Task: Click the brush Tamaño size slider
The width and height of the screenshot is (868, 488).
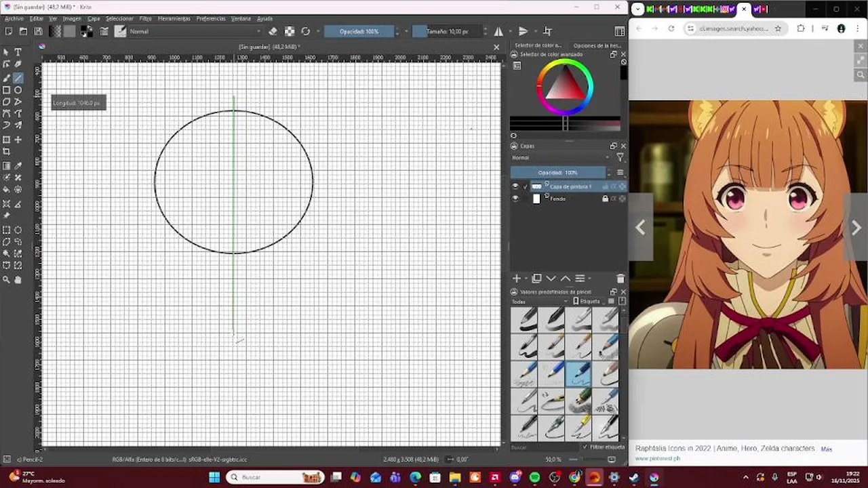Action: click(x=448, y=31)
